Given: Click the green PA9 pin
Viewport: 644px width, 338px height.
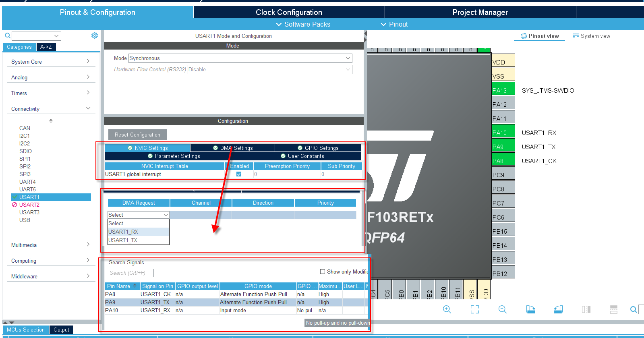Looking at the screenshot, I should (x=503, y=145).
